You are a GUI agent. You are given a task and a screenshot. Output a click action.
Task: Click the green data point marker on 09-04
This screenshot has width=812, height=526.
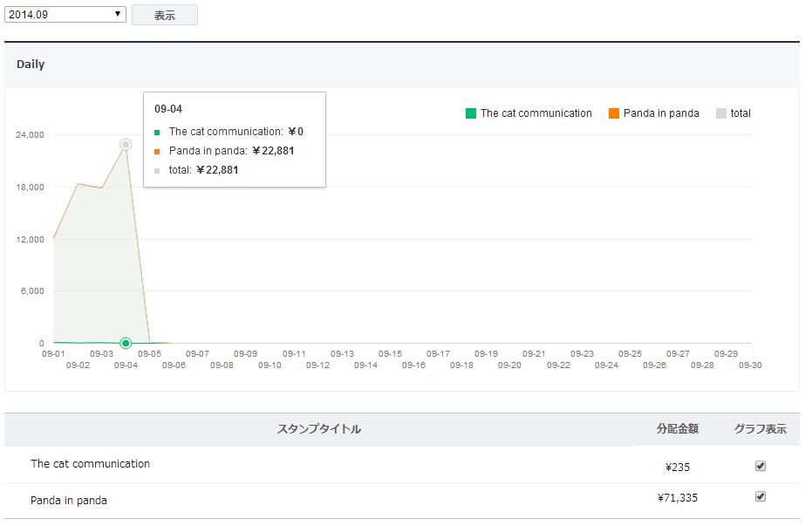[x=126, y=343]
